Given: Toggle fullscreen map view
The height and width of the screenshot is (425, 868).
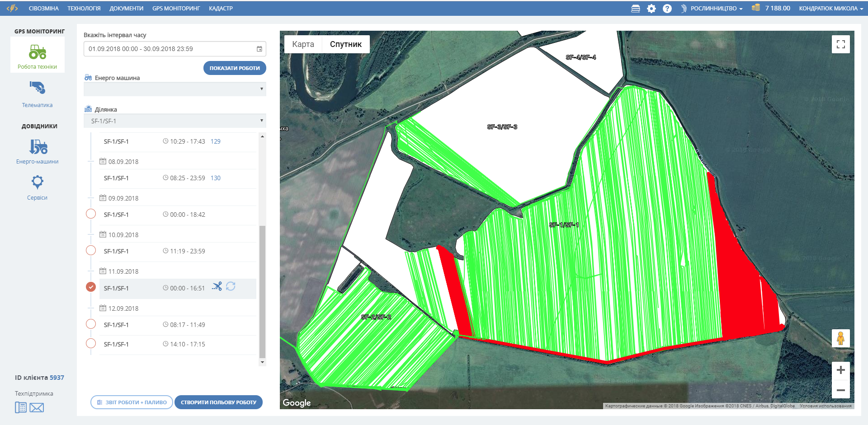Looking at the screenshot, I should tap(840, 44).
